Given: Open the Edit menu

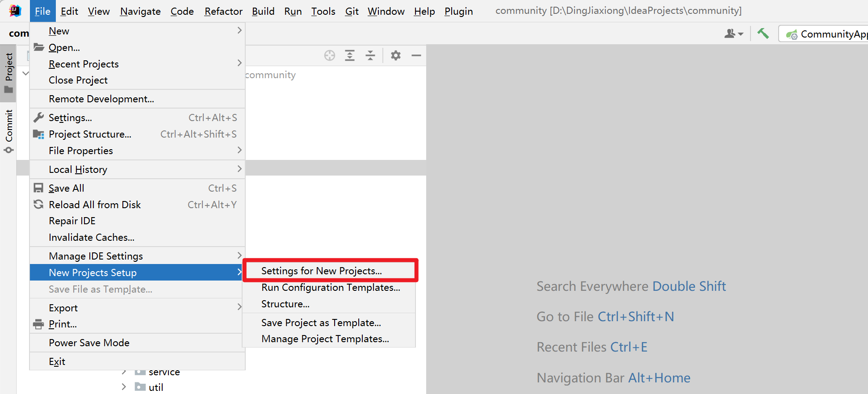Looking at the screenshot, I should (69, 11).
